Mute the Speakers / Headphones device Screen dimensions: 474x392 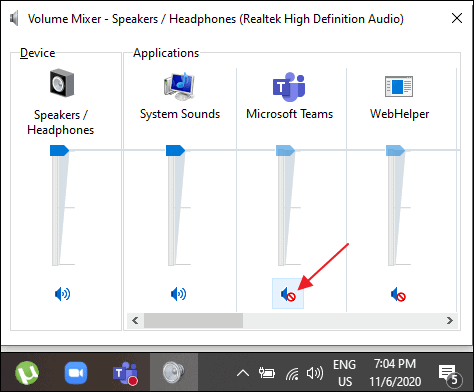(x=62, y=294)
